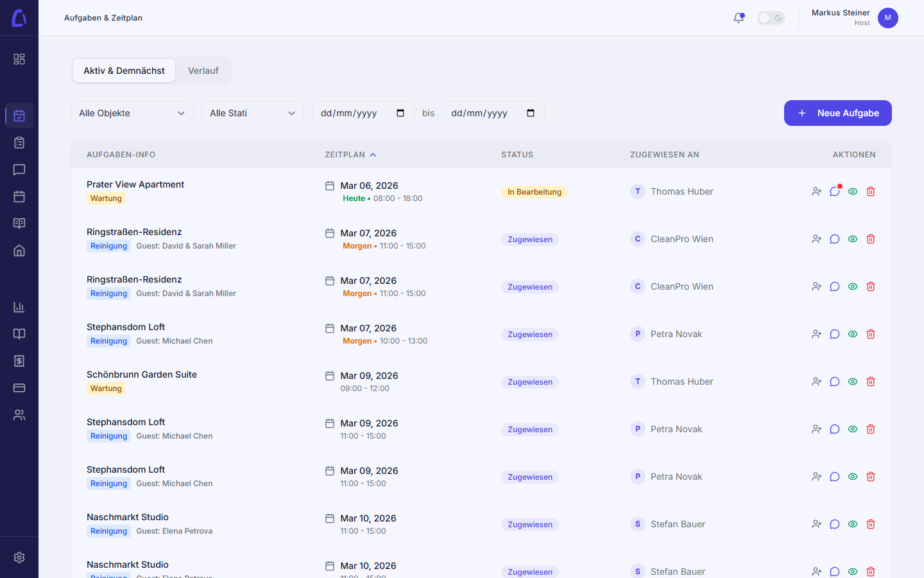Open users icon in sidebar
The width and height of the screenshot is (924, 578).
point(19,415)
